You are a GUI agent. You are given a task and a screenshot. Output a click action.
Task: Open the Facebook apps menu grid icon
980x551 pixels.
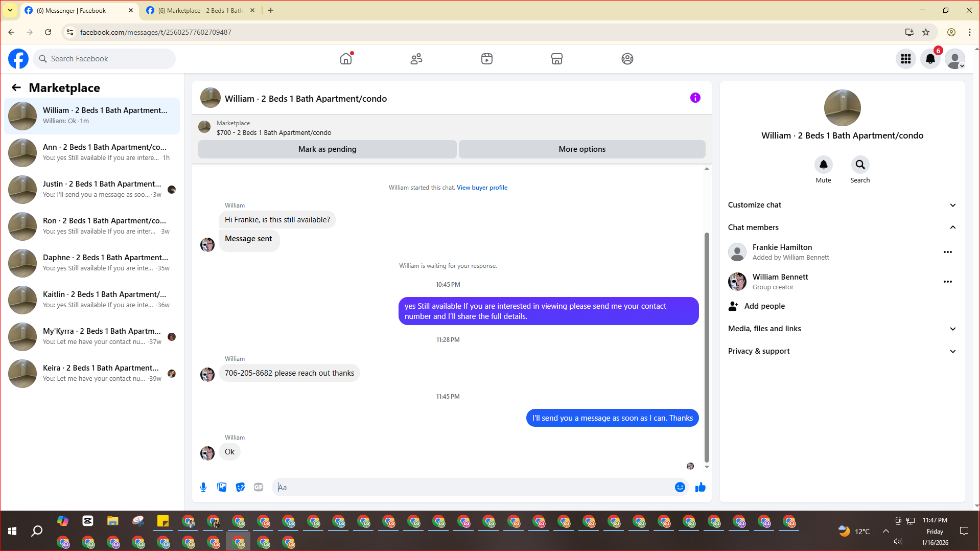[x=906, y=59]
